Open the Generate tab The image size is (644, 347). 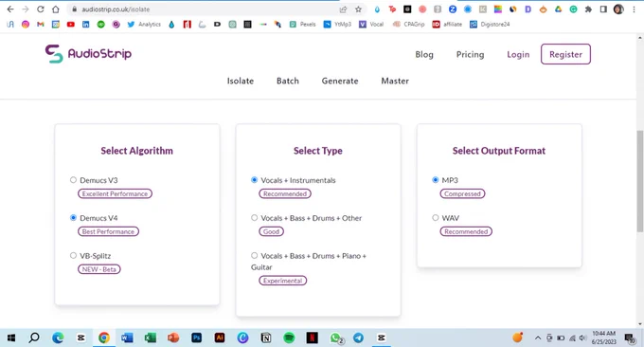coord(340,81)
